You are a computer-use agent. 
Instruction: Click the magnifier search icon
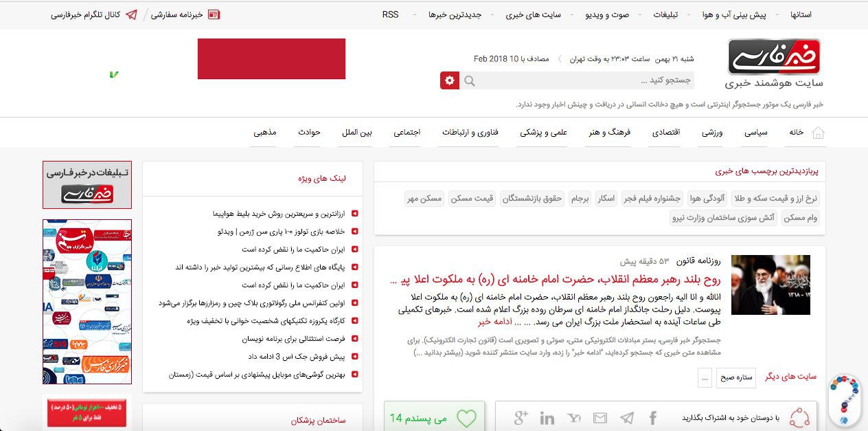pos(470,81)
